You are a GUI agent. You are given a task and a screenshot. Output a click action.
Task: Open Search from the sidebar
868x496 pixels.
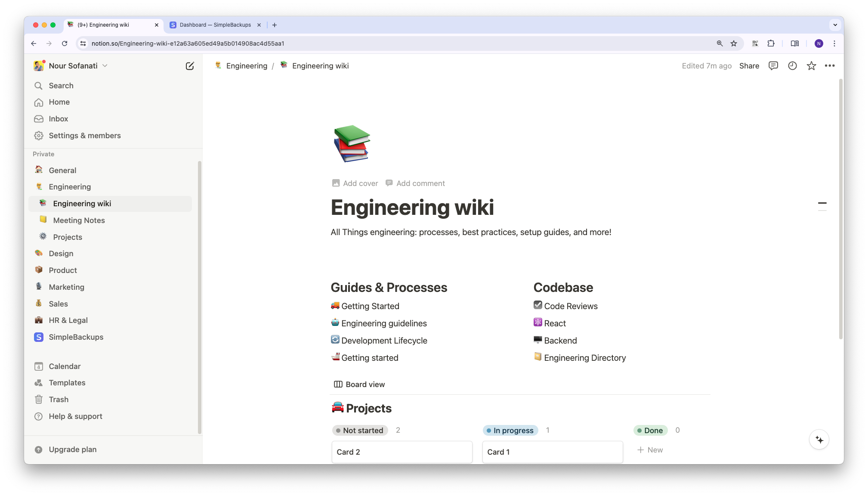pyautogui.click(x=60, y=85)
